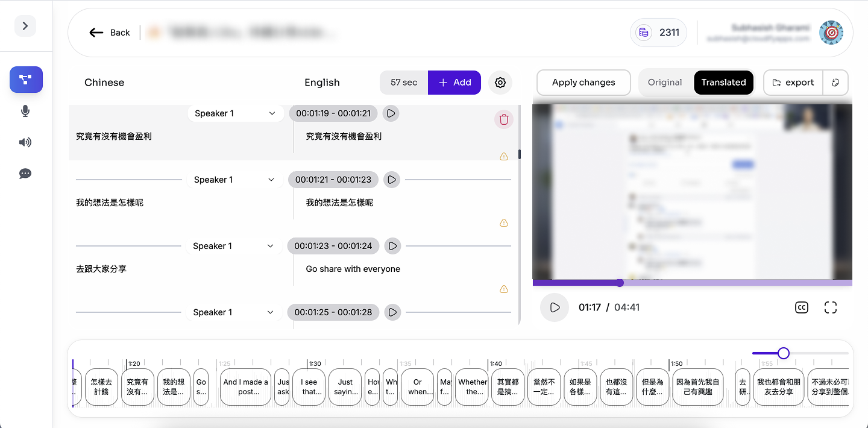Open the user profile avatar

click(x=831, y=33)
